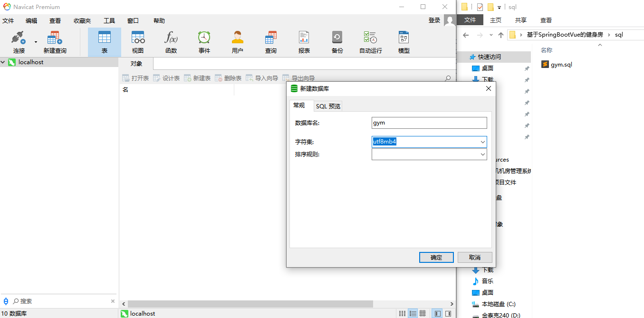
Task: Click the 事件 (Event) clock icon
Action: (x=204, y=42)
